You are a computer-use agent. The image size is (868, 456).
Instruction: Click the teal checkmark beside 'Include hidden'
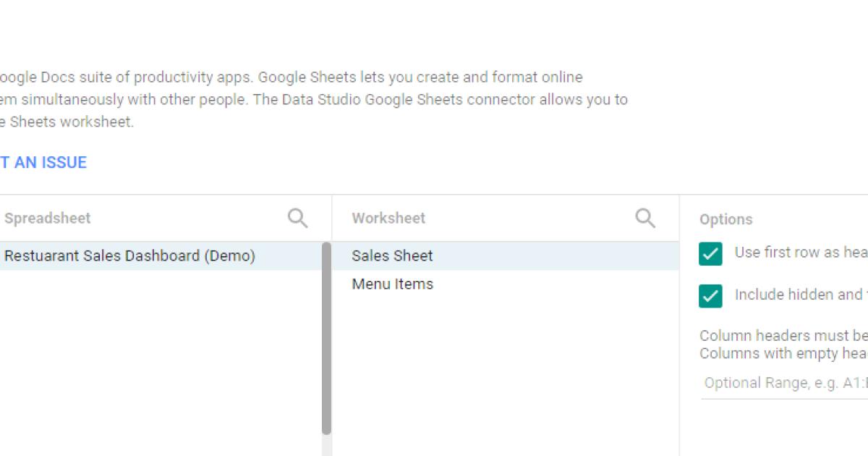(710, 297)
